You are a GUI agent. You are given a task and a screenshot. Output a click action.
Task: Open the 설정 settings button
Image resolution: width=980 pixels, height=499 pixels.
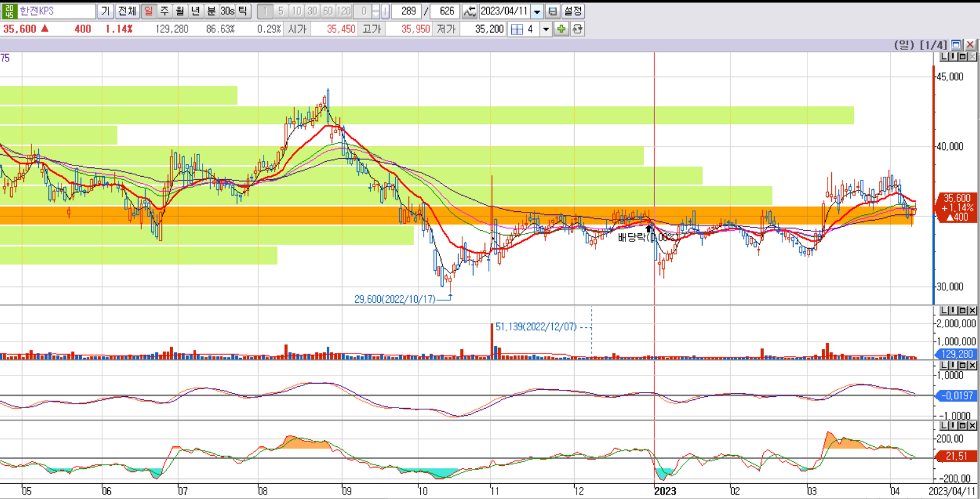click(573, 11)
